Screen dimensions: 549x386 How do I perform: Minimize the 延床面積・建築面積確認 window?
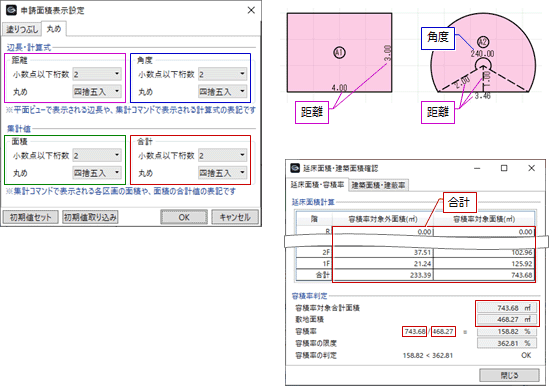477,168
